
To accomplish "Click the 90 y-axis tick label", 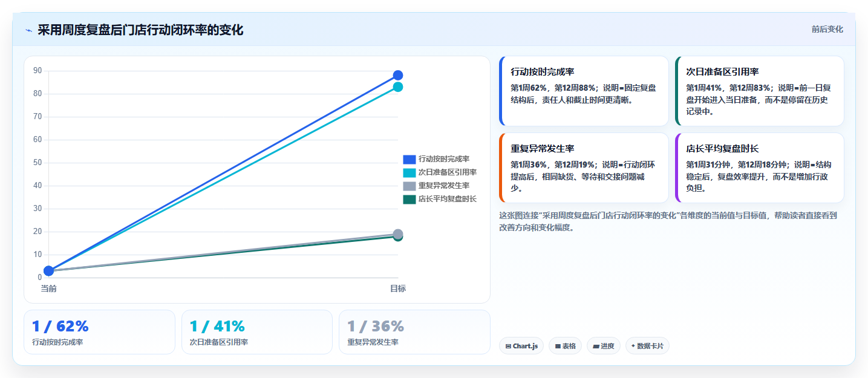I will pyautogui.click(x=38, y=71).
